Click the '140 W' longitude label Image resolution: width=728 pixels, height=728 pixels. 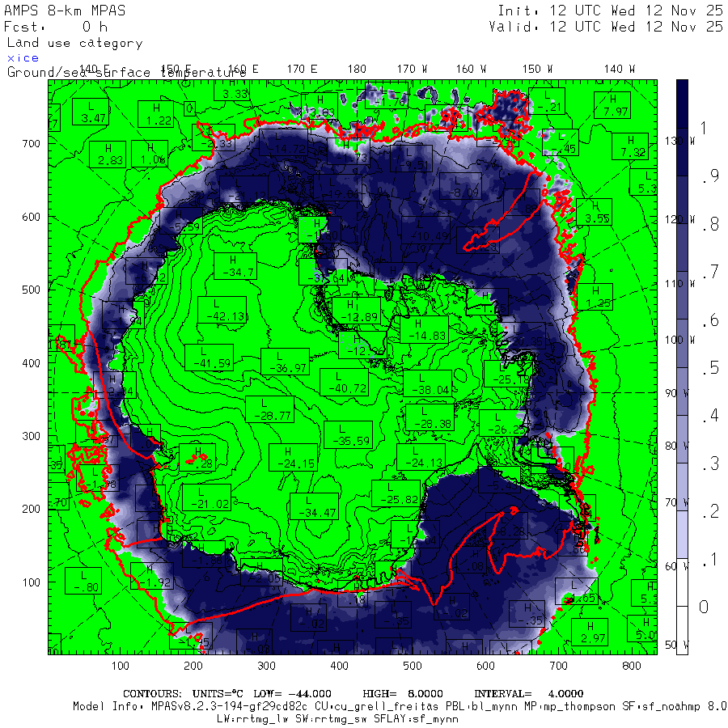click(x=620, y=70)
